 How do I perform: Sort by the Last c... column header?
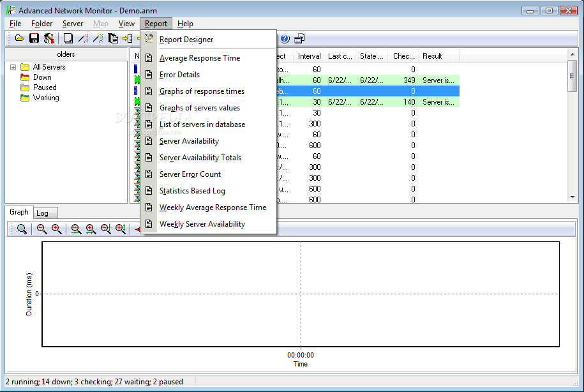(340, 56)
